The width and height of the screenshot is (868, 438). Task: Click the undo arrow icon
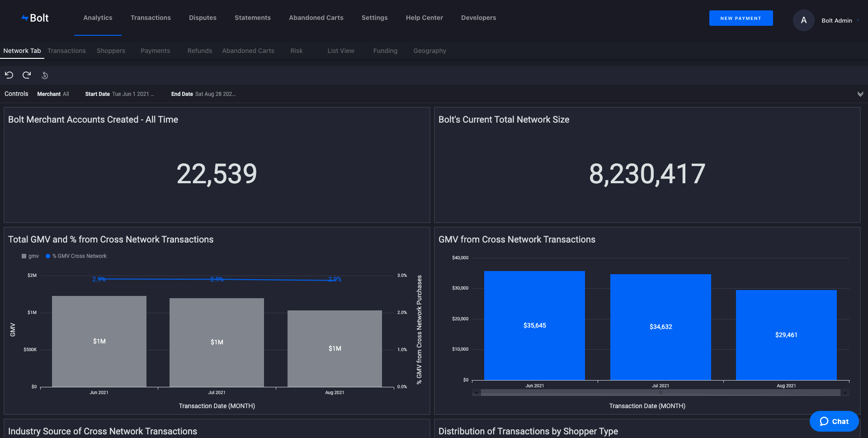(9, 75)
